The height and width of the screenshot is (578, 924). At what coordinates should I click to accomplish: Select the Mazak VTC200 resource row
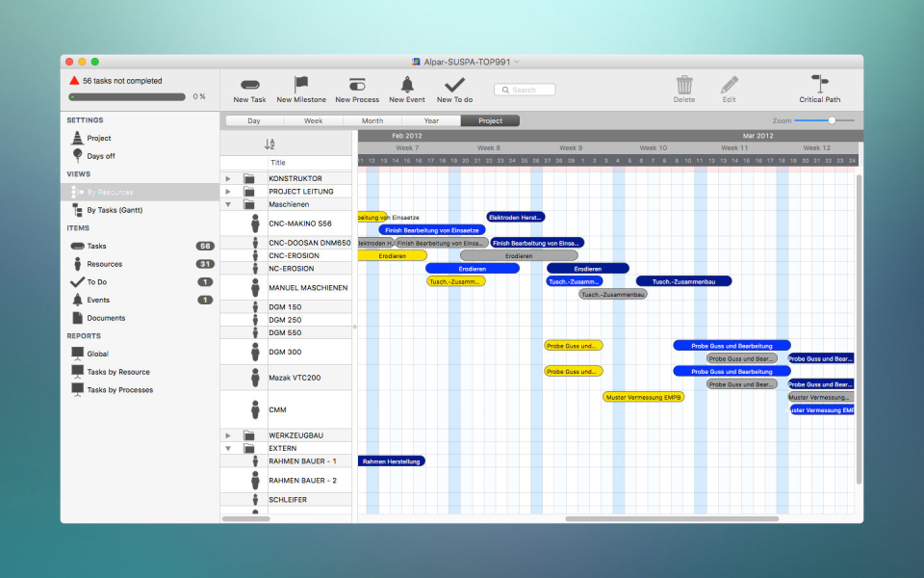coord(287,378)
